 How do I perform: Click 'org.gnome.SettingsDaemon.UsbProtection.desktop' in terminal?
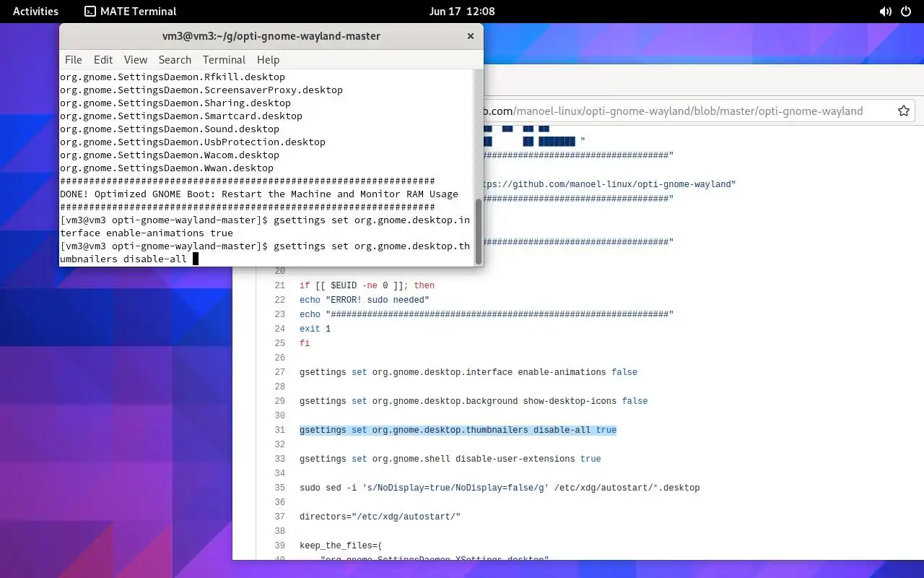[x=193, y=142]
